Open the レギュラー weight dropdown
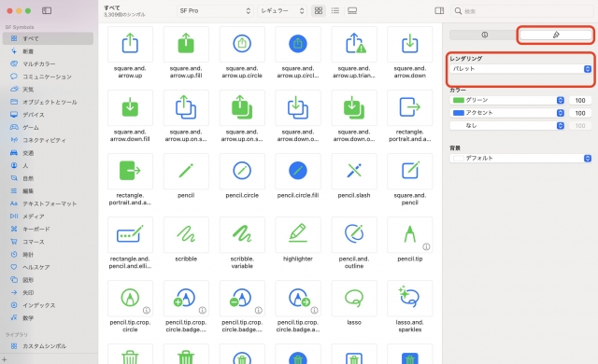Viewport: 598px width, 364px height. click(282, 10)
